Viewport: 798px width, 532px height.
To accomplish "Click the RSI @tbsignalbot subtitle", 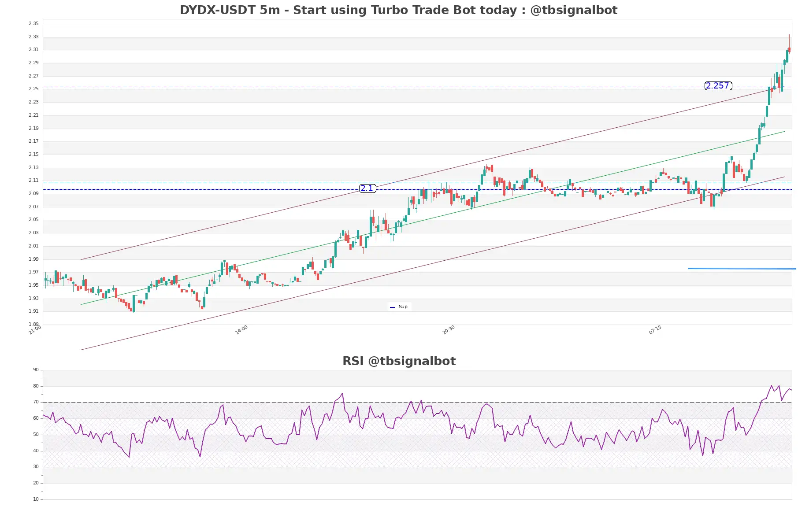I will point(399,361).
